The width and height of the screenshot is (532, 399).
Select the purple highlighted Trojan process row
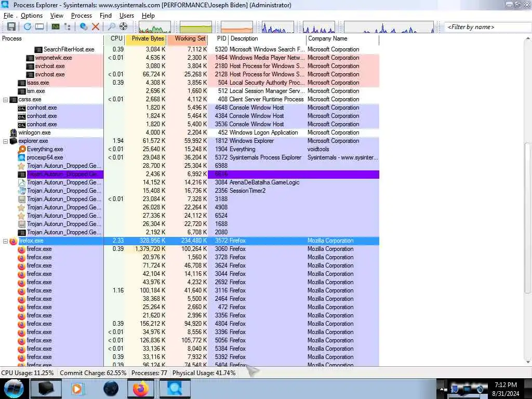[189, 175]
